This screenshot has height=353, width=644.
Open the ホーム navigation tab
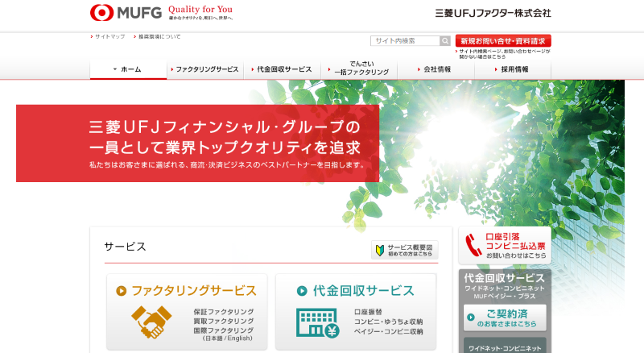click(128, 69)
